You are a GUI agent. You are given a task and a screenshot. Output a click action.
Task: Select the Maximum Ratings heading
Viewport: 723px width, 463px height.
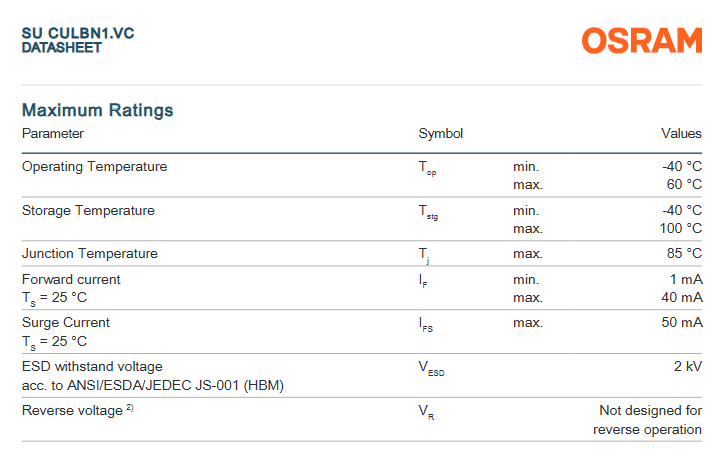[x=98, y=110]
